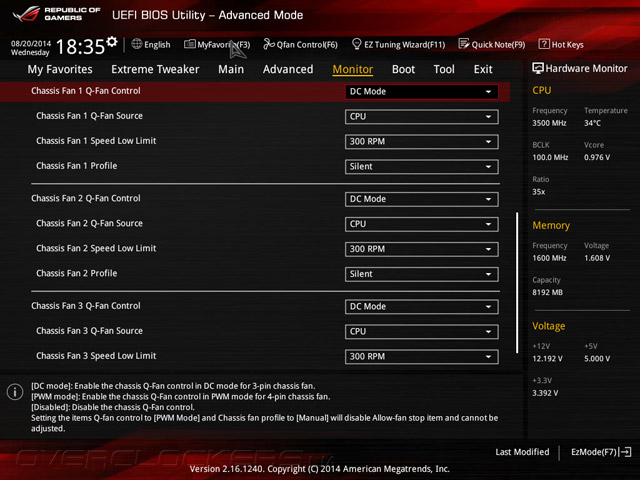Click the 18:35 clock display

[80, 47]
